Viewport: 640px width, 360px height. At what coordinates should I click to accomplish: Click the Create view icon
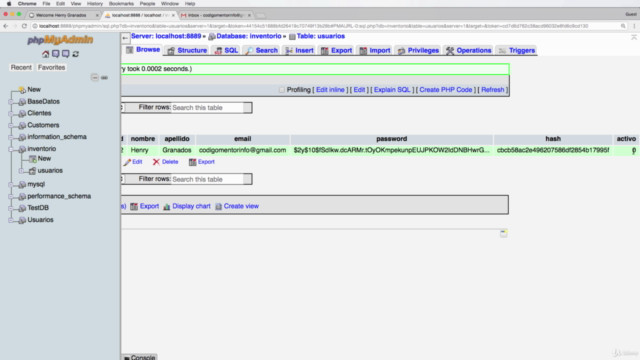point(218,207)
